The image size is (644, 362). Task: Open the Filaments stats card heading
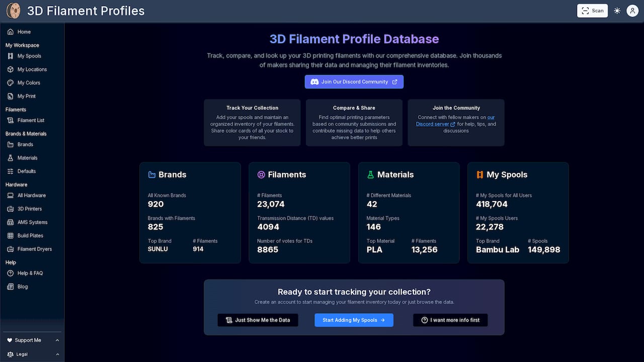click(x=287, y=174)
